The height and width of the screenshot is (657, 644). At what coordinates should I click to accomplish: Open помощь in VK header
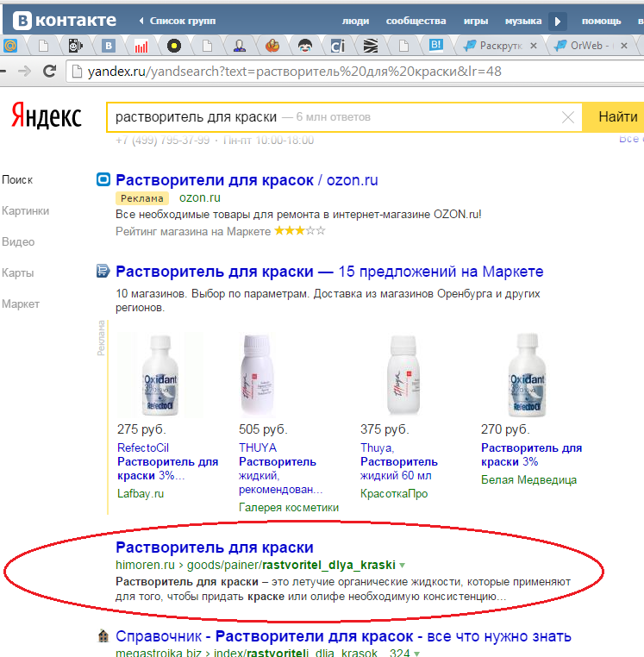[601, 21]
